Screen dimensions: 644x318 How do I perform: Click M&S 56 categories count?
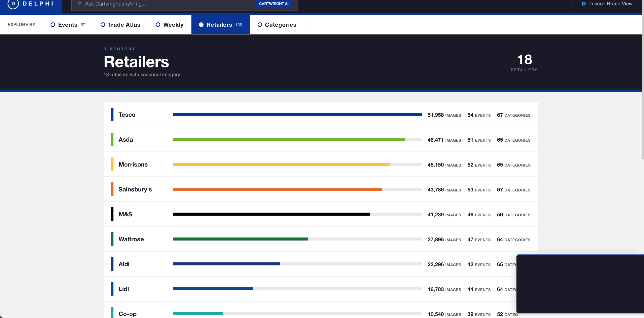(514, 215)
